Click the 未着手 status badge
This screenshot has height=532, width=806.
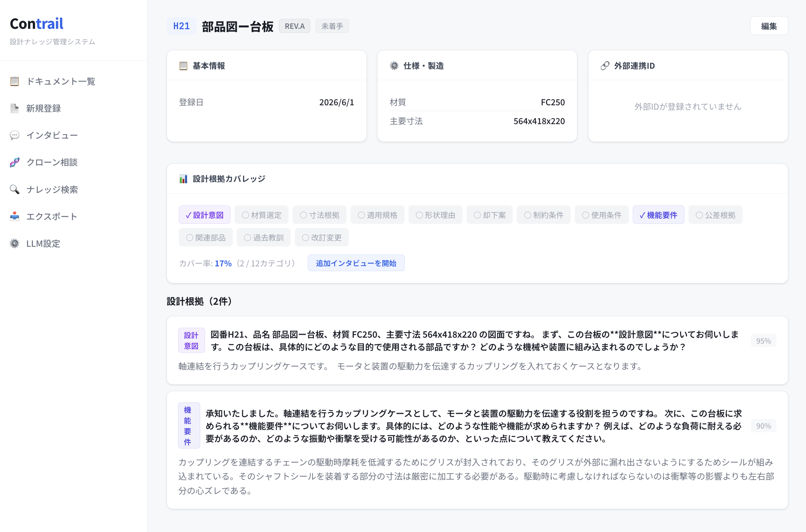(332, 26)
